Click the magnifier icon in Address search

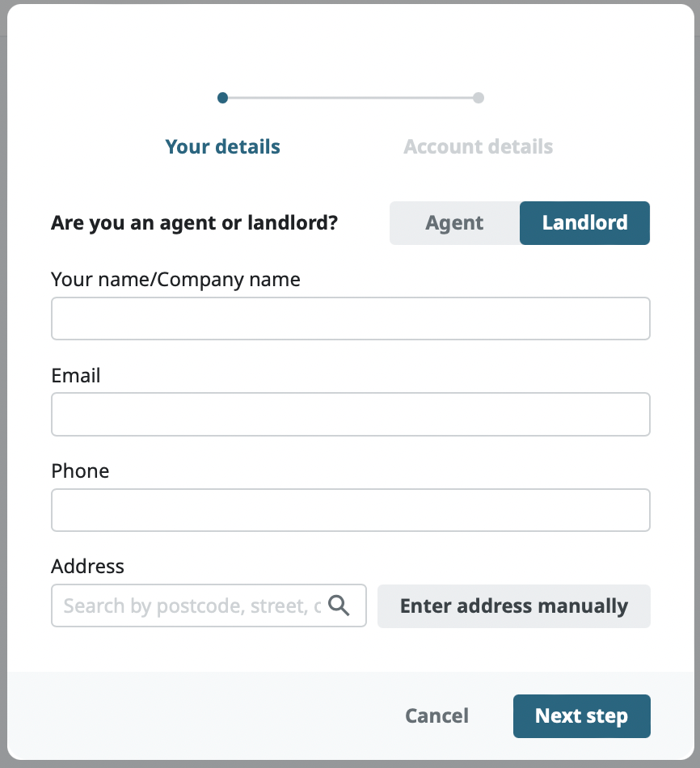coord(339,606)
